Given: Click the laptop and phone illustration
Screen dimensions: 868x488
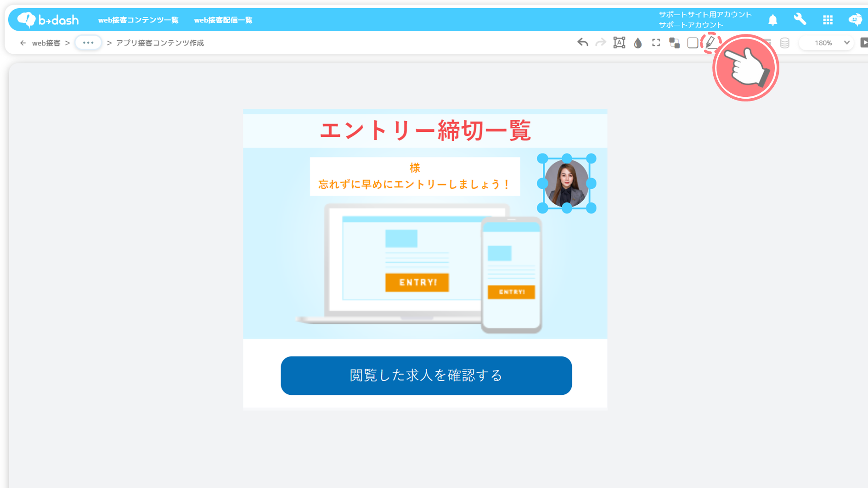Looking at the screenshot, I should point(419,268).
